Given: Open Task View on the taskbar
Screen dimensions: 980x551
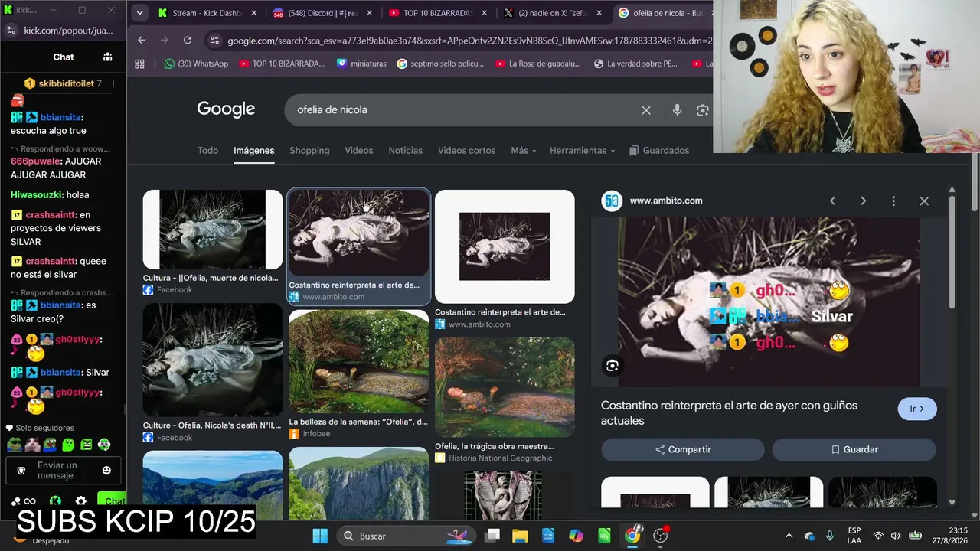Looking at the screenshot, I should pos(492,536).
